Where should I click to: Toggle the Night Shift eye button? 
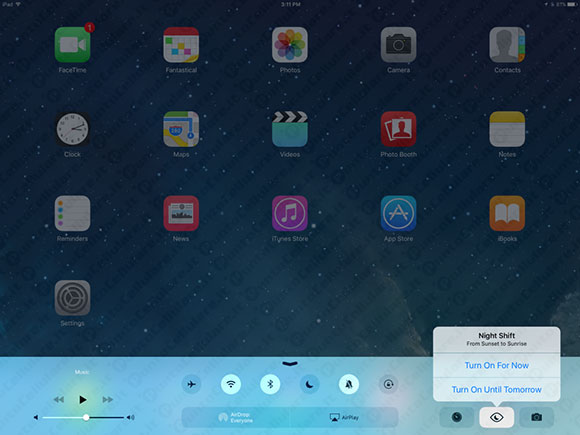click(496, 417)
